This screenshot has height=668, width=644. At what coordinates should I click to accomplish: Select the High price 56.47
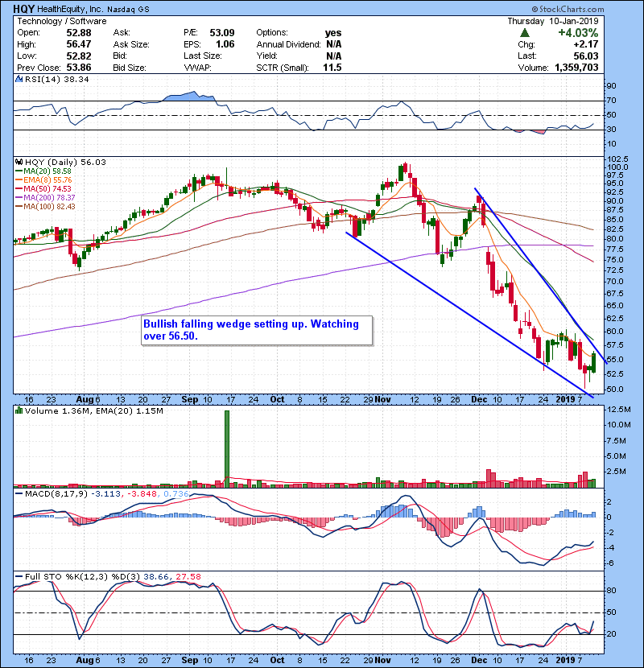(79, 44)
